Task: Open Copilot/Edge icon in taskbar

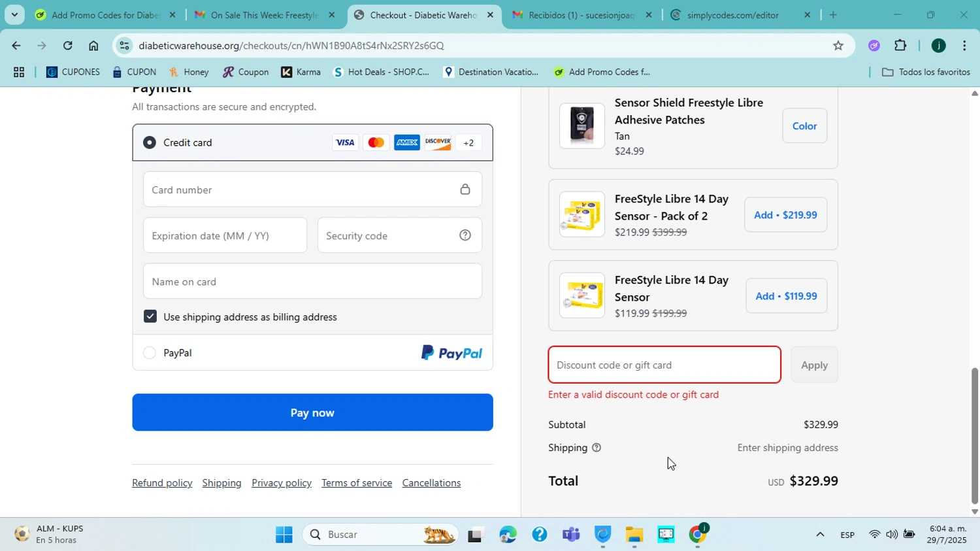Action: pyautogui.click(x=508, y=535)
